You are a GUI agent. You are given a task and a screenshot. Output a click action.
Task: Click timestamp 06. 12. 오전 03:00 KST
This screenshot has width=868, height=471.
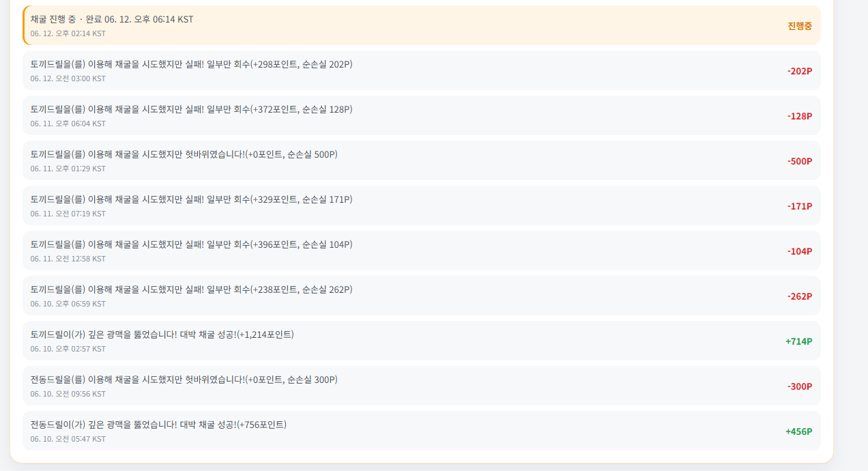coord(68,78)
